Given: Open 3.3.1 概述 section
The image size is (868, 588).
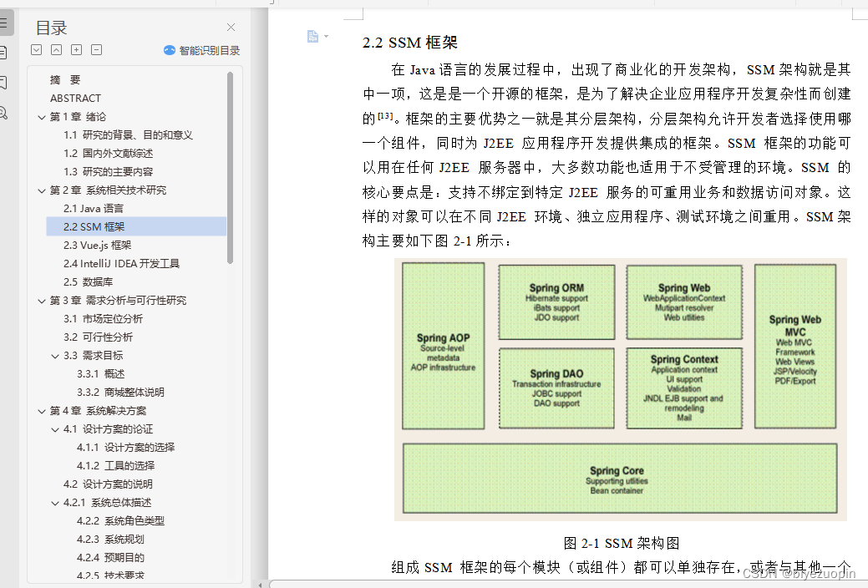Looking at the screenshot, I should click(101, 373).
